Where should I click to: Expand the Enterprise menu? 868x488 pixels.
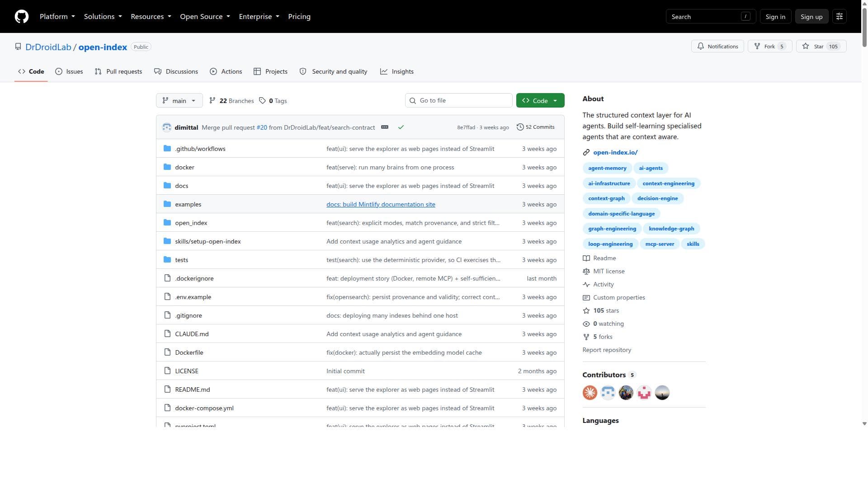click(259, 17)
